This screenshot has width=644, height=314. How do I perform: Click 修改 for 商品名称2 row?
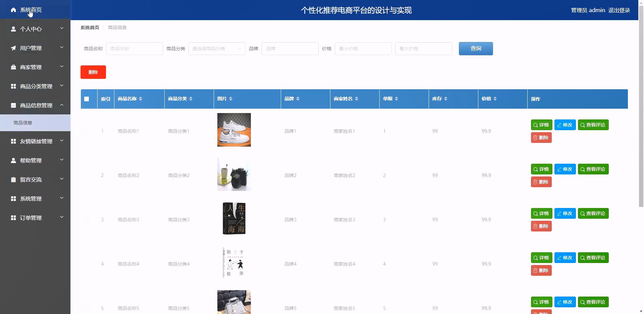(565, 169)
